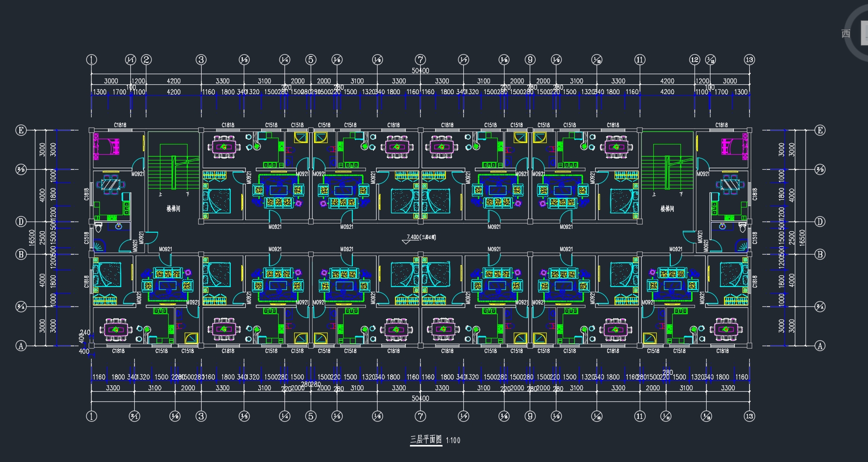868x462 pixels.
Task: Pick the toilet symbol in the left-side bathroom
Action: pos(98,228)
